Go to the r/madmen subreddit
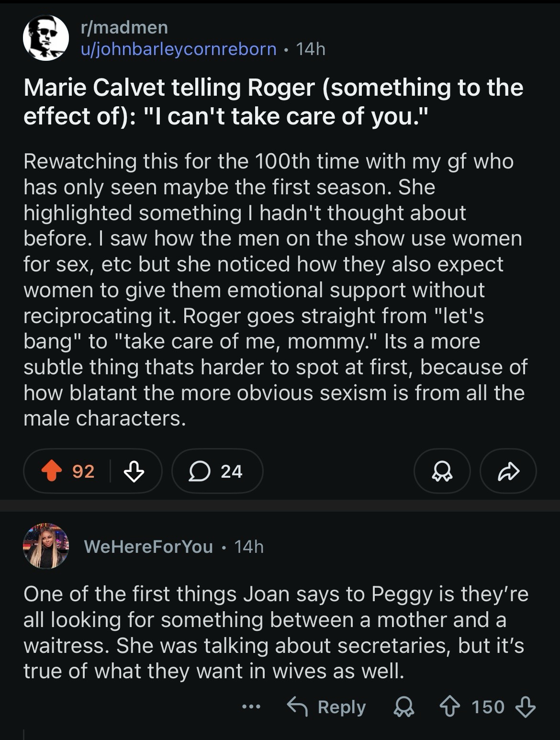Image resolution: width=560 pixels, height=740 pixels. [x=124, y=27]
